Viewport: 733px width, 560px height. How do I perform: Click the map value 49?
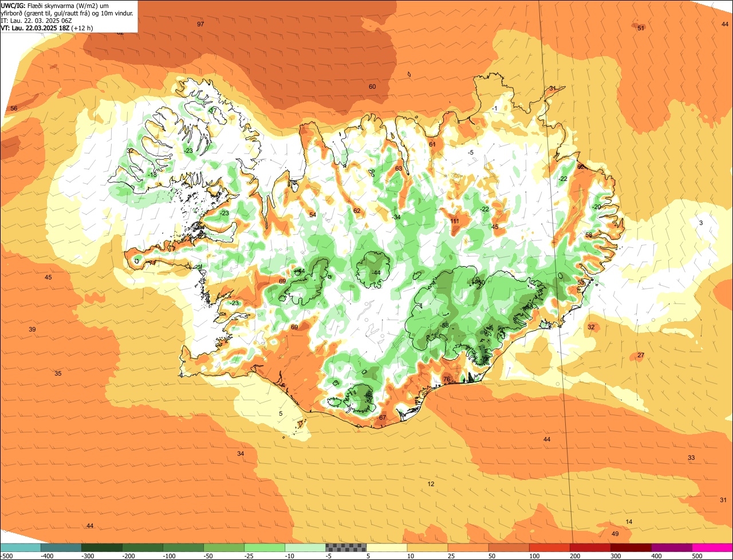click(615, 534)
